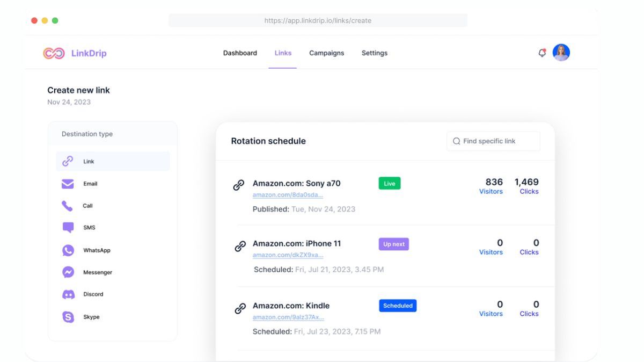
Task: Click the yellow minimize window dot
Action: (x=45, y=20)
